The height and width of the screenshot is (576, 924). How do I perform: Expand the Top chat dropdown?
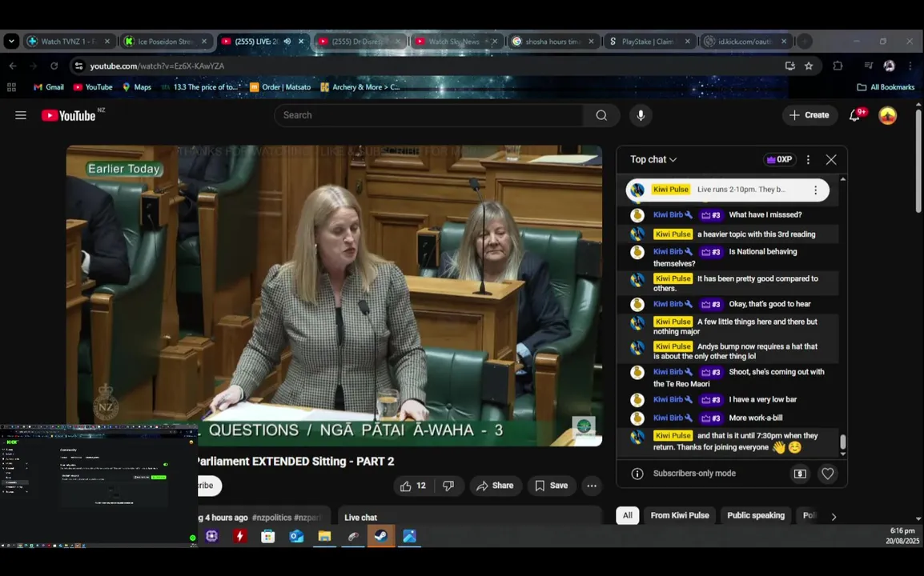click(653, 160)
